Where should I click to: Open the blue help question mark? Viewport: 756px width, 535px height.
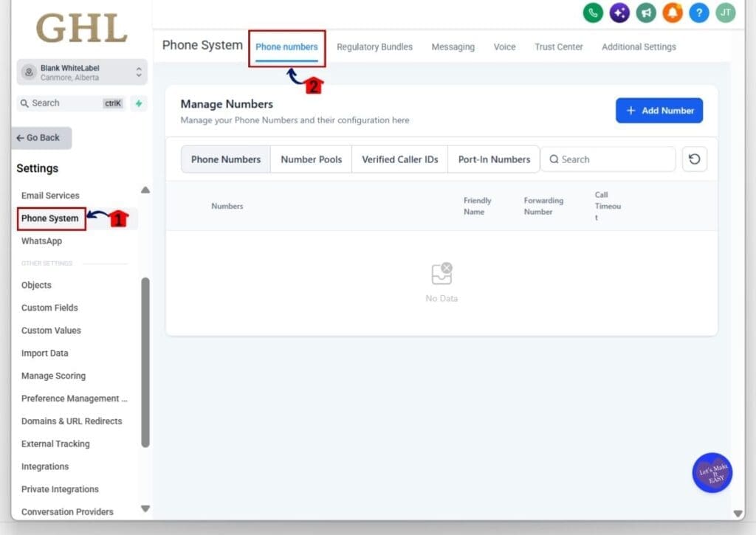[699, 13]
